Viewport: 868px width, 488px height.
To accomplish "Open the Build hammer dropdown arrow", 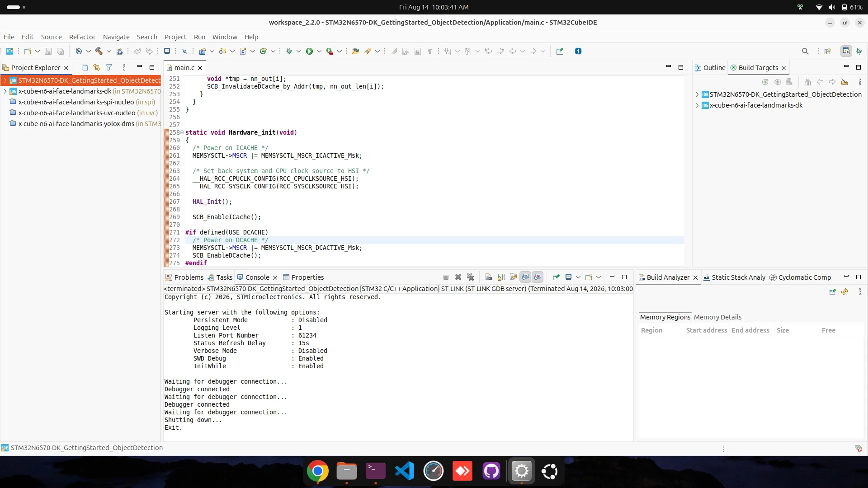I will point(109,51).
